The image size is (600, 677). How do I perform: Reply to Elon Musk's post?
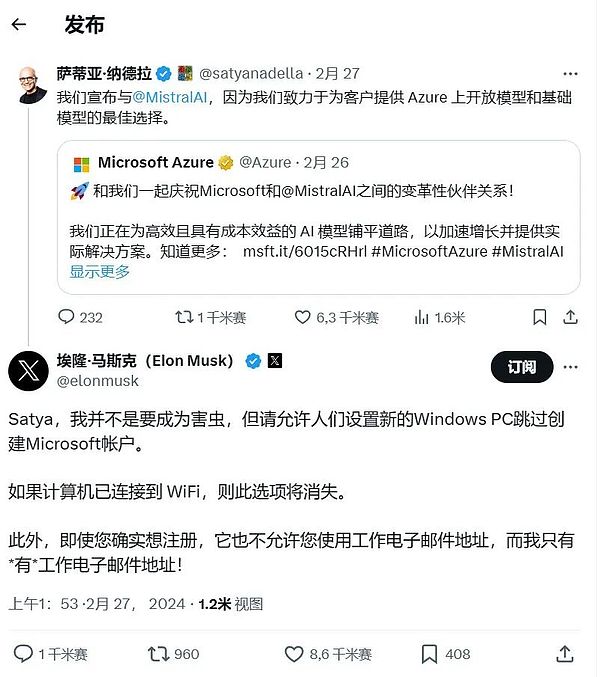[24, 654]
